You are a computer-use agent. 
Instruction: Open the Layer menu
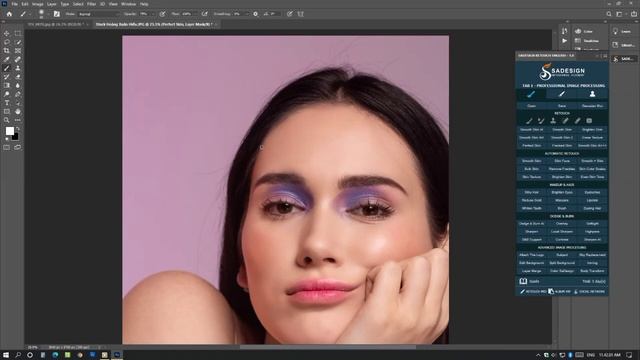[52, 4]
